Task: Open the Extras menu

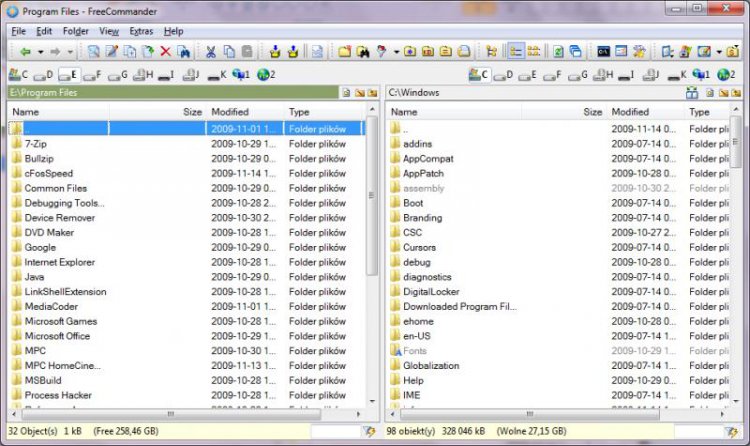Action: [x=141, y=31]
